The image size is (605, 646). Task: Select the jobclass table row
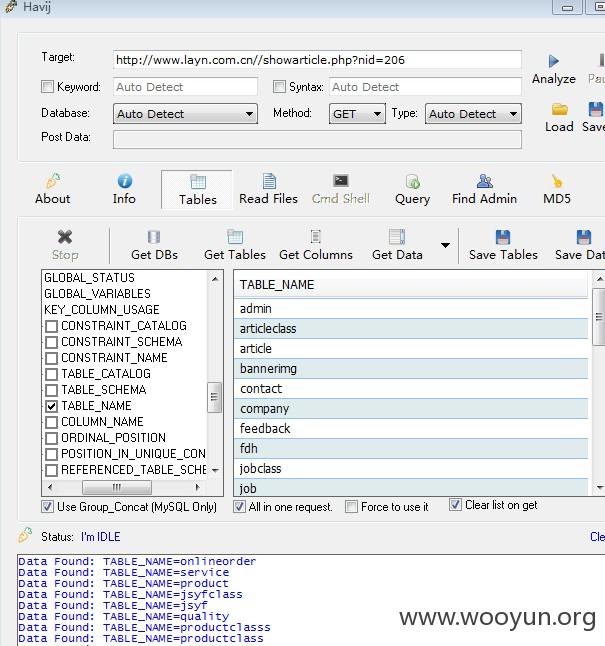(411, 468)
